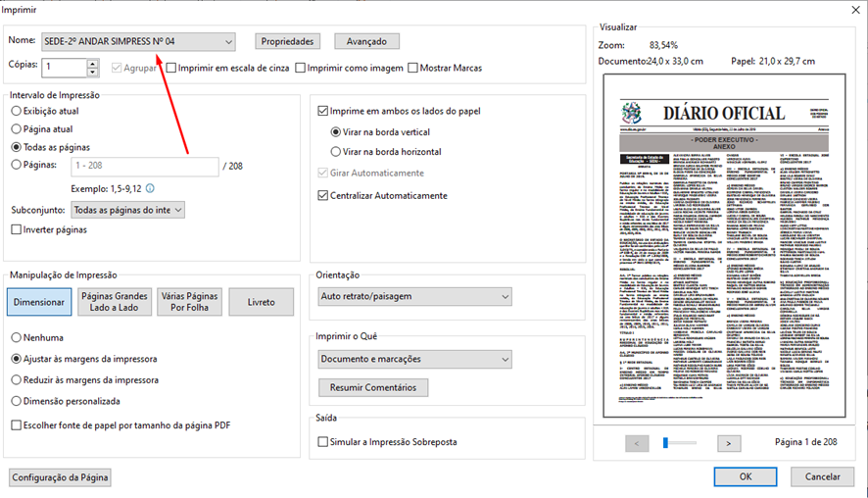The width and height of the screenshot is (868, 498).
Task: Select the Dimensionar print mode
Action: click(x=39, y=302)
